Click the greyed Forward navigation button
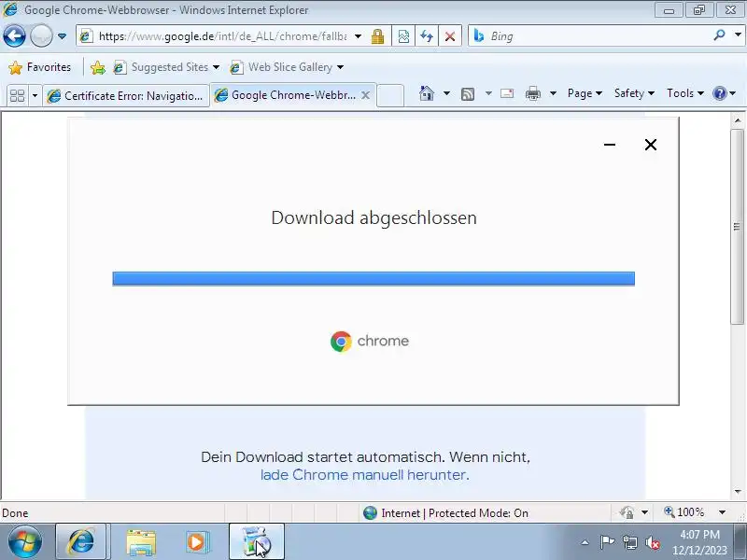Screen dimensions: 747x560 [x=41, y=35]
